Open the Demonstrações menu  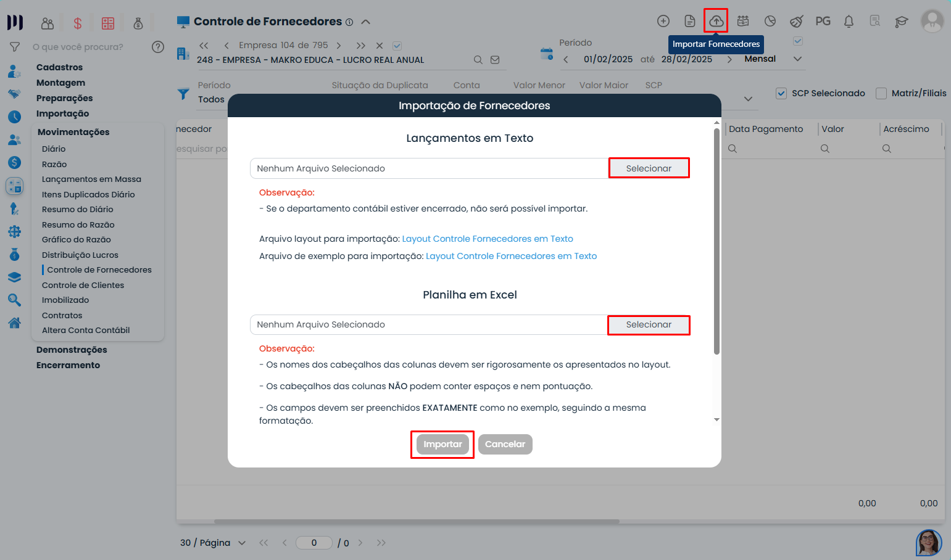coord(72,350)
